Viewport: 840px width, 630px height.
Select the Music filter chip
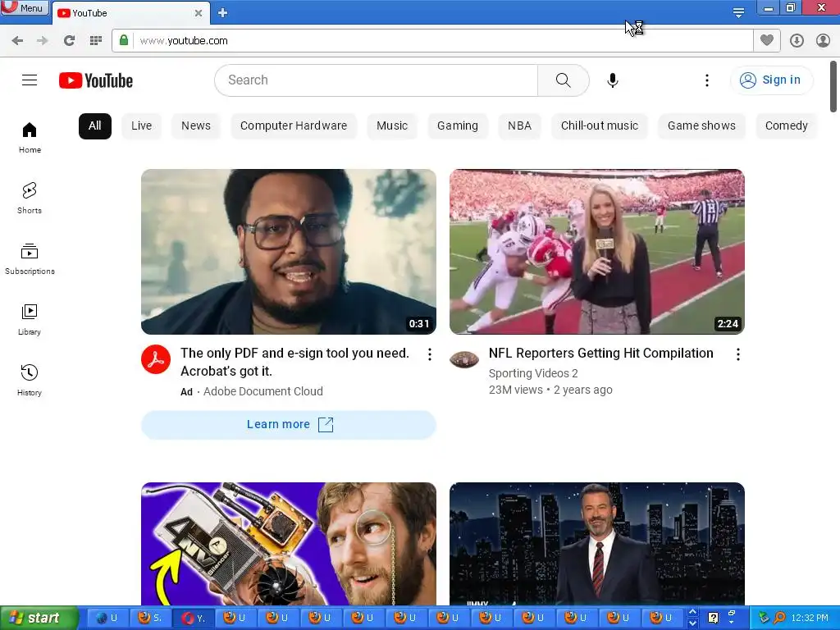392,126
